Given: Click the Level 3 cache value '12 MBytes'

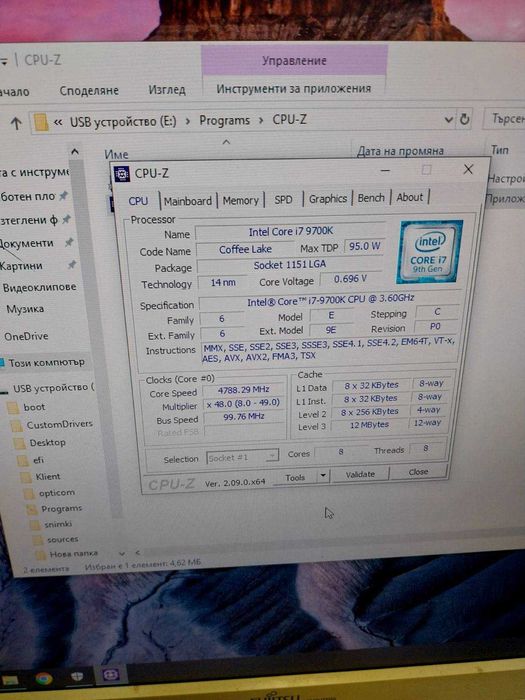Looking at the screenshot, I should 369,425.
